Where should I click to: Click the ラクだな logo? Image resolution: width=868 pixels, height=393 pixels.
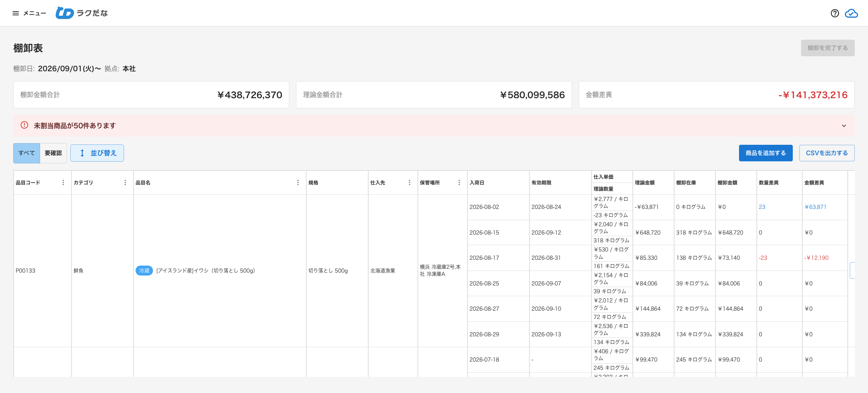(82, 13)
